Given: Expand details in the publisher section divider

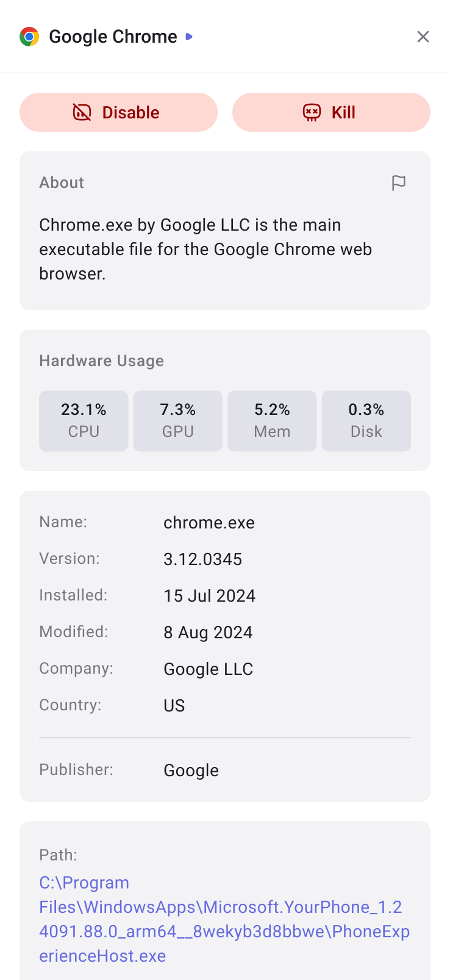Looking at the screenshot, I should pyautogui.click(x=224, y=738).
